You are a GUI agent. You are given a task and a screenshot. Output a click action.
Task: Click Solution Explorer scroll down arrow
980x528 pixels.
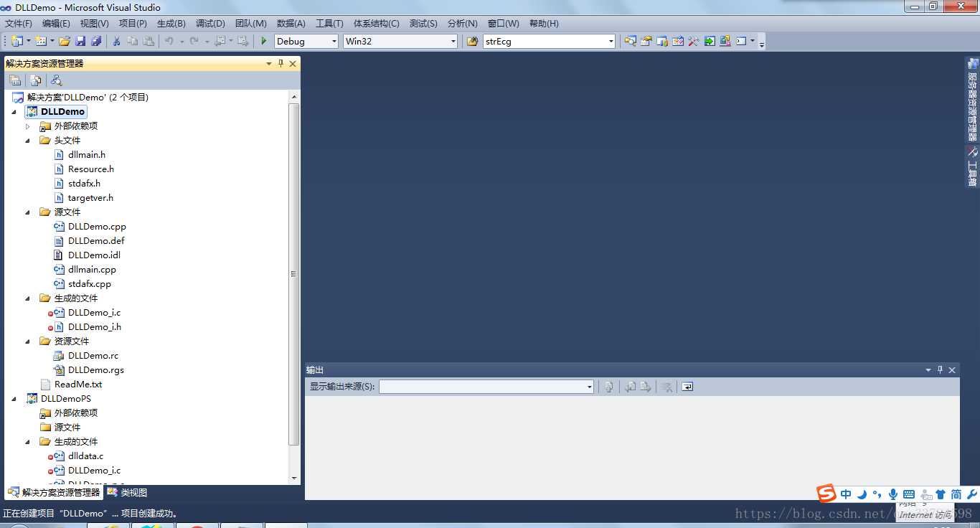(x=293, y=478)
